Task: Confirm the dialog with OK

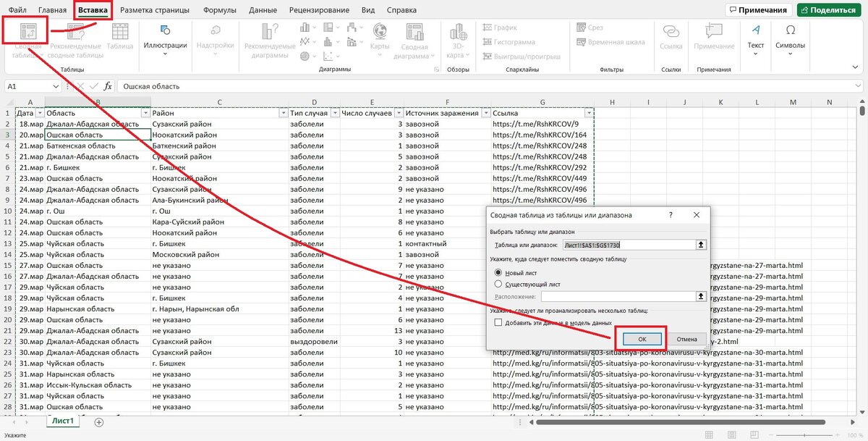Action: [x=642, y=339]
